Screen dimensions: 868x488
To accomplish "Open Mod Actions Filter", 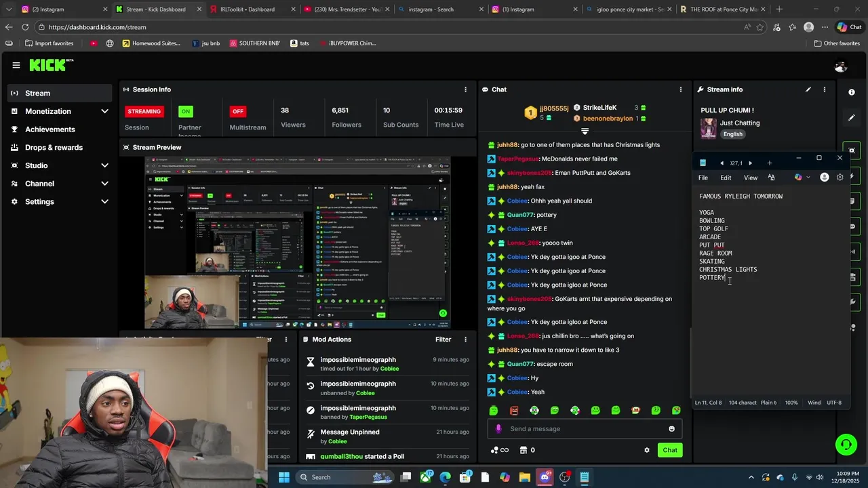I will point(443,340).
